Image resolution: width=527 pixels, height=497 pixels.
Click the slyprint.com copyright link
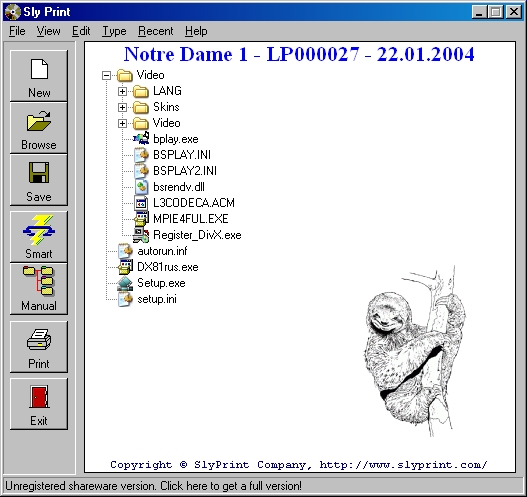[403, 465]
